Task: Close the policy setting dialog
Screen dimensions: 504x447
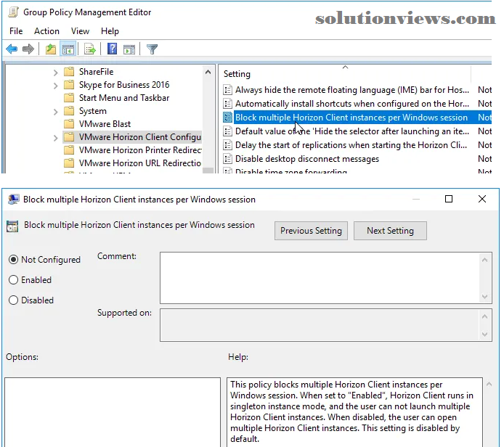Action: tap(482, 199)
